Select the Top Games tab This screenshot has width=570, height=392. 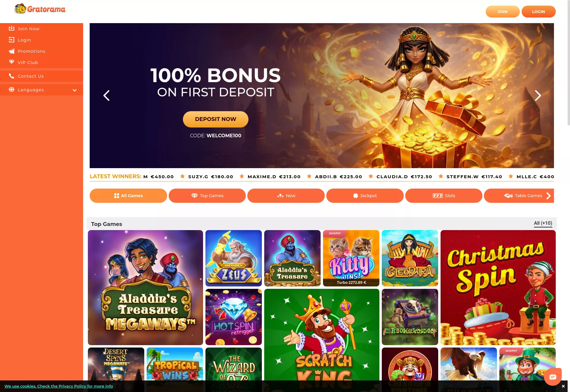pos(207,196)
